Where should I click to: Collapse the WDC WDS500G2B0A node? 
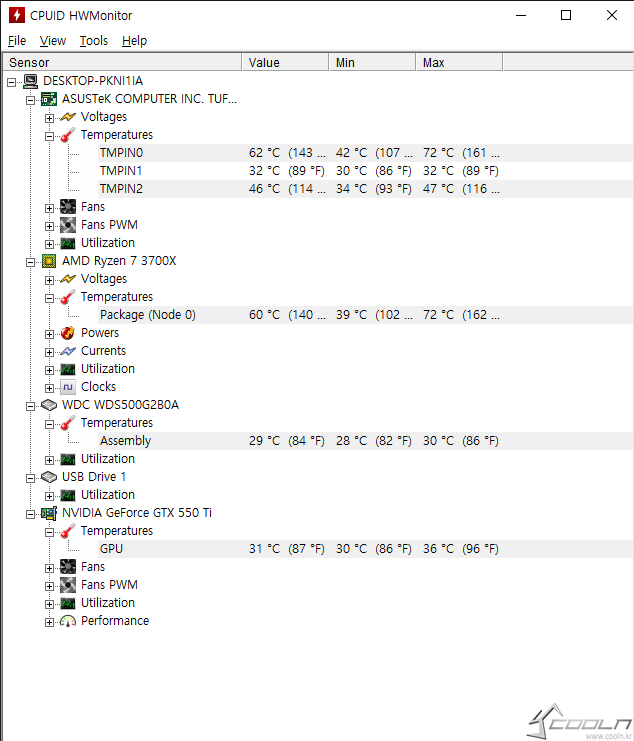coord(30,406)
